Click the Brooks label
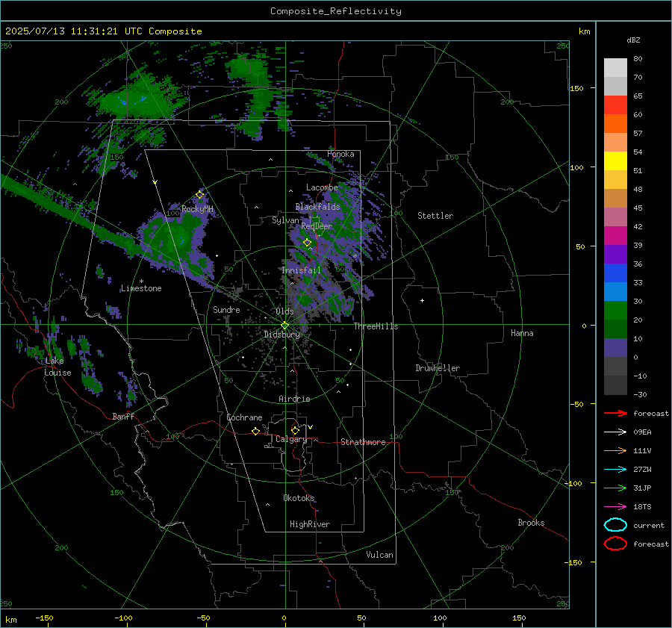Screen dimensions: 672x628 [531, 523]
